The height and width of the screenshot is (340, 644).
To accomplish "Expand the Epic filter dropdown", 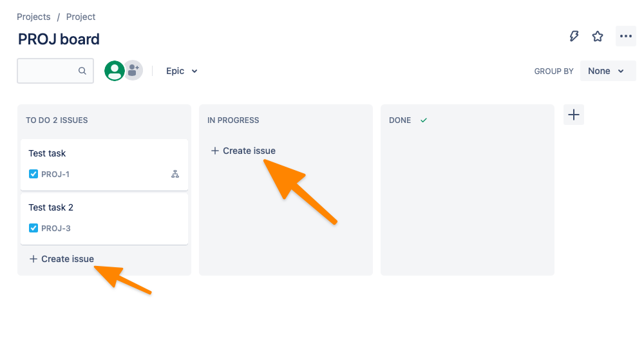I will pyautogui.click(x=182, y=71).
